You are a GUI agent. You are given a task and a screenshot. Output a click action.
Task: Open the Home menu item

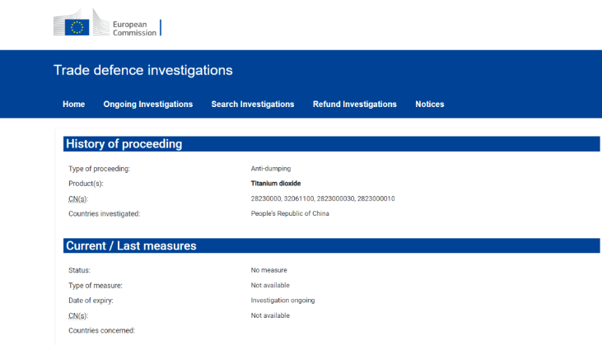(x=74, y=104)
